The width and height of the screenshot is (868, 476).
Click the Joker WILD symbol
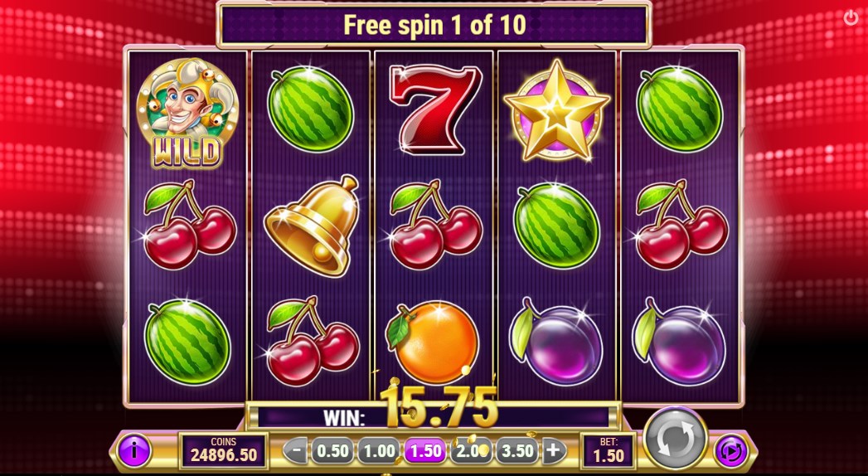[187, 113]
